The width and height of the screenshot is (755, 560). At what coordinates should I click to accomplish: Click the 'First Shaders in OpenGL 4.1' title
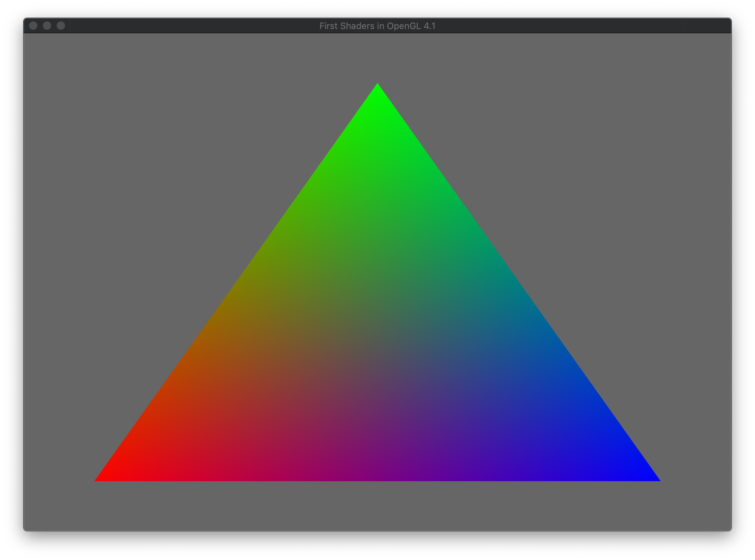coord(377,26)
